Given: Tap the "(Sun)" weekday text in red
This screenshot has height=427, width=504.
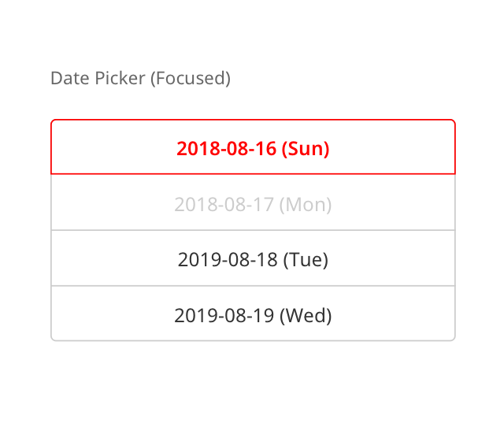Looking at the screenshot, I should [306, 148].
